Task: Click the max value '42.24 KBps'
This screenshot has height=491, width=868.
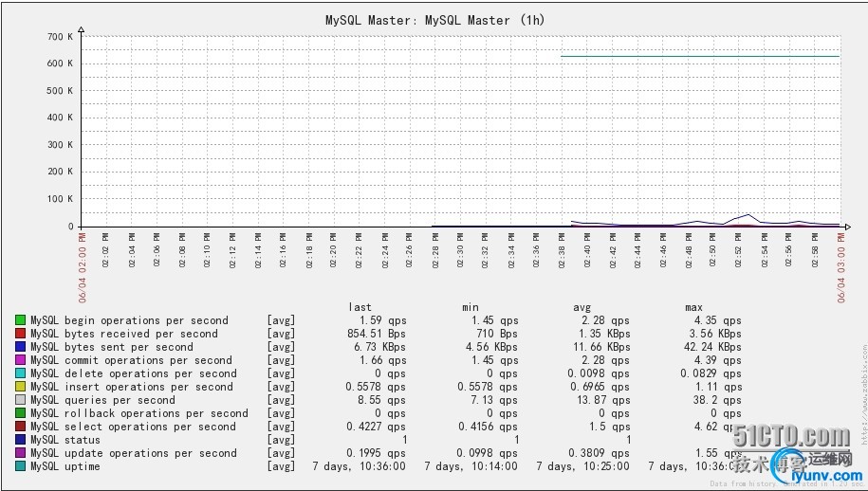Action: pos(712,347)
